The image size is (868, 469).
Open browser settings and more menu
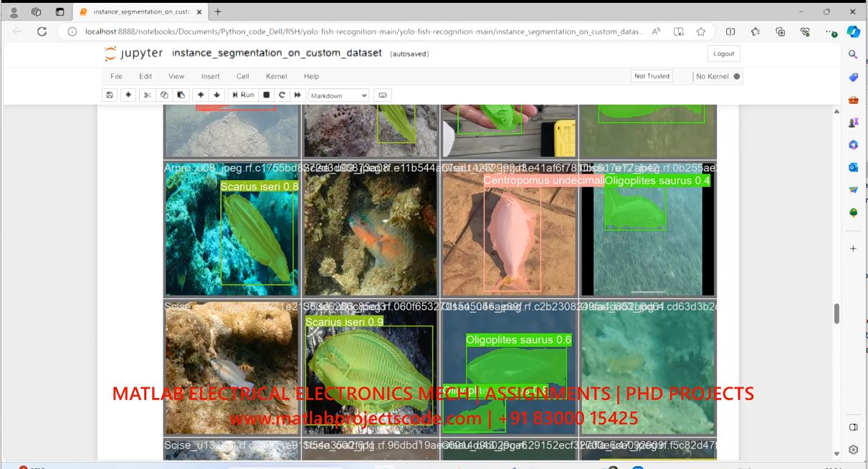click(831, 32)
